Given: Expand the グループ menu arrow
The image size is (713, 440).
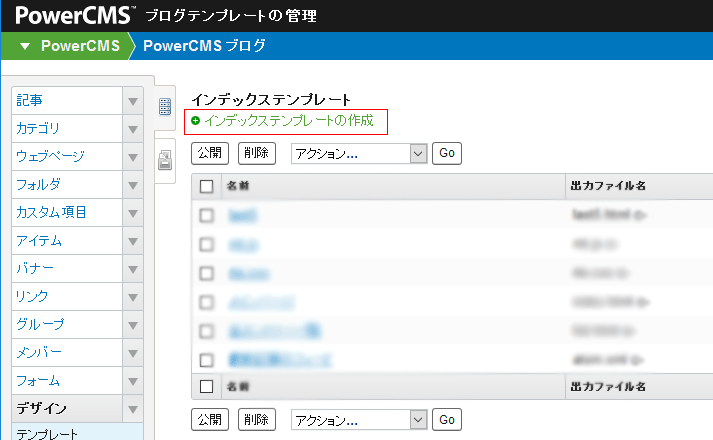Looking at the screenshot, I should click(133, 325).
